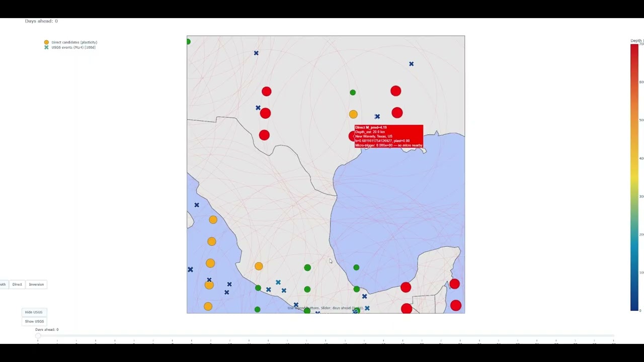
Task: Click the middle of the days-ahead slider track
Action: click(x=326, y=335)
